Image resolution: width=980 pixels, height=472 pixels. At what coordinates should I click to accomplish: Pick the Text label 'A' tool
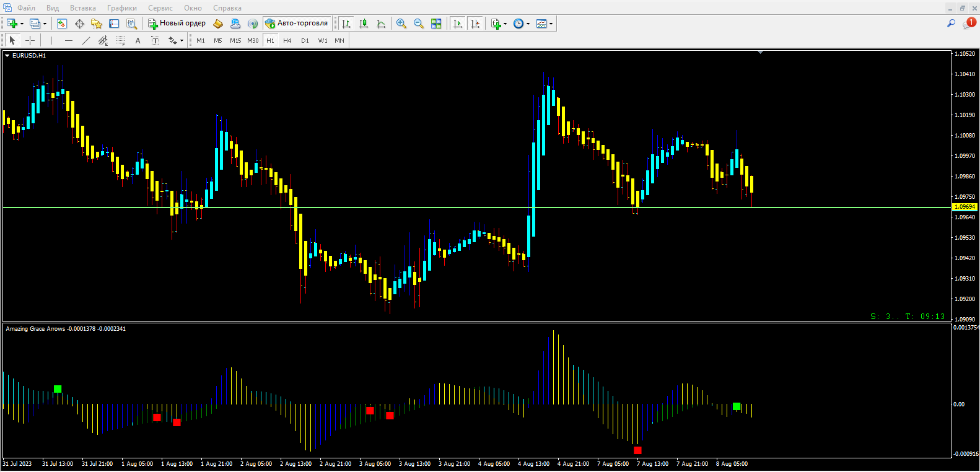tap(138, 40)
